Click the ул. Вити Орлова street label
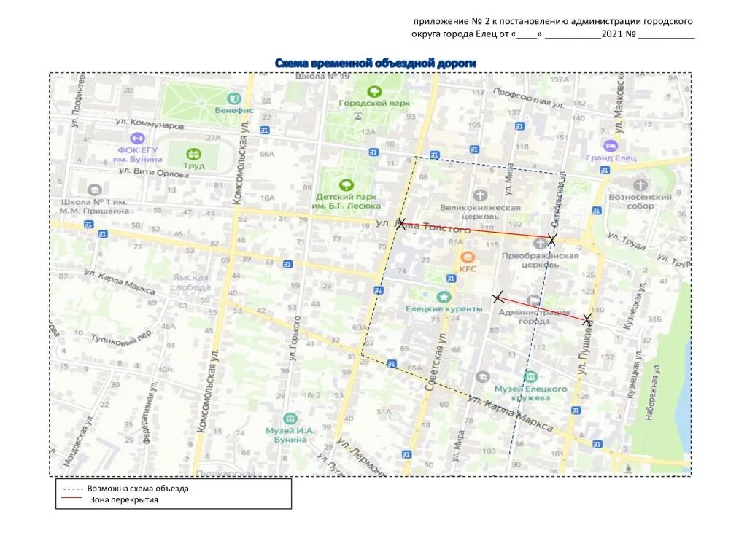The height and width of the screenshot is (560, 747). pos(153,172)
